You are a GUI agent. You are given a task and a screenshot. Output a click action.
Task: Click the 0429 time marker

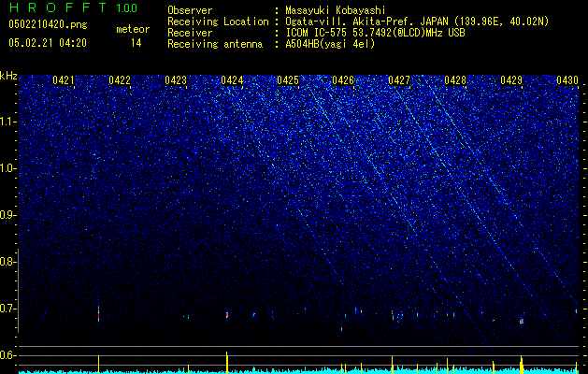click(511, 80)
